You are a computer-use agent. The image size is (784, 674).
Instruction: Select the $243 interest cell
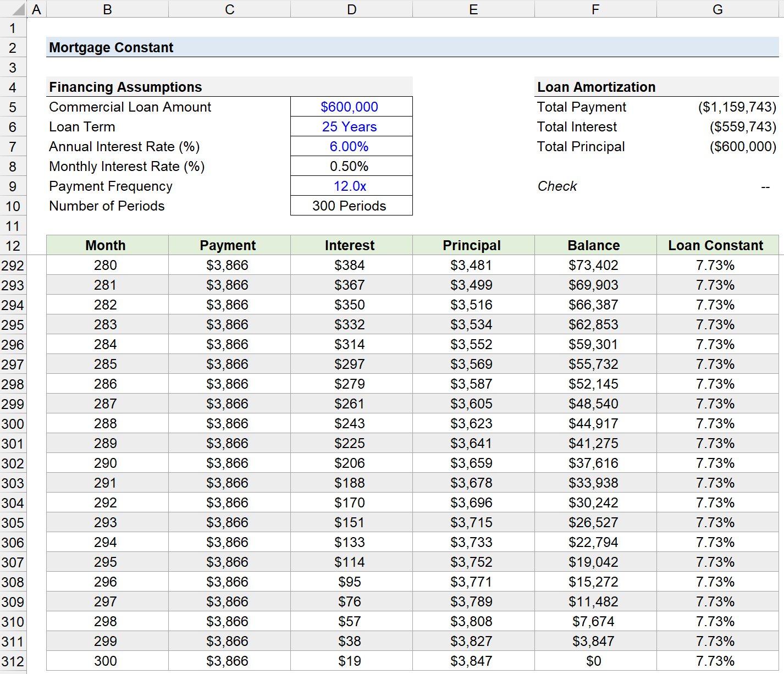(x=352, y=424)
